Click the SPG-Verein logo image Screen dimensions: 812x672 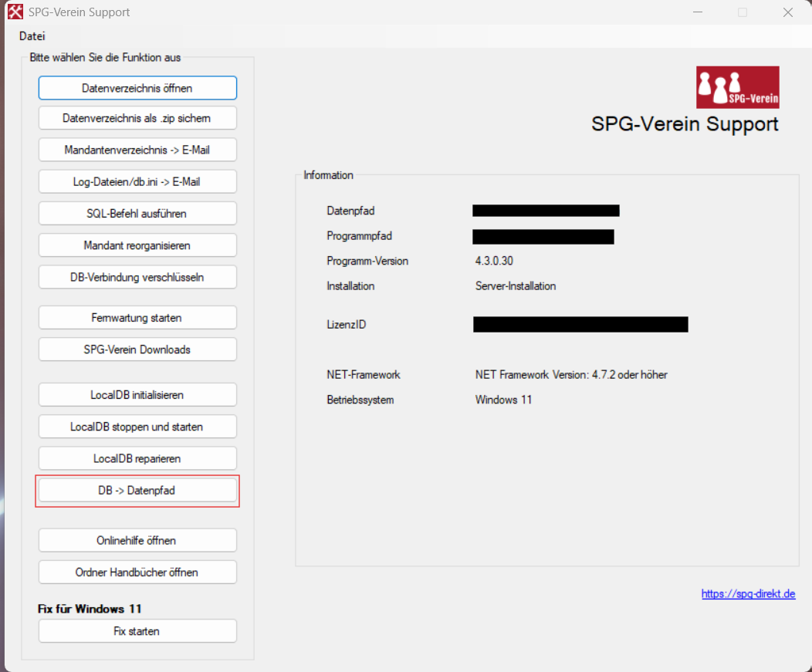737,87
